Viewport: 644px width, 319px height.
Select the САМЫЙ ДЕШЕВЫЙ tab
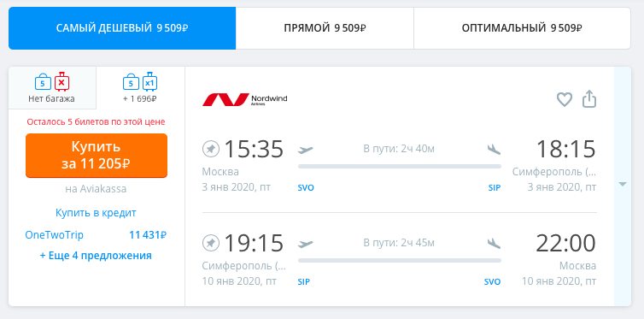click(122, 28)
